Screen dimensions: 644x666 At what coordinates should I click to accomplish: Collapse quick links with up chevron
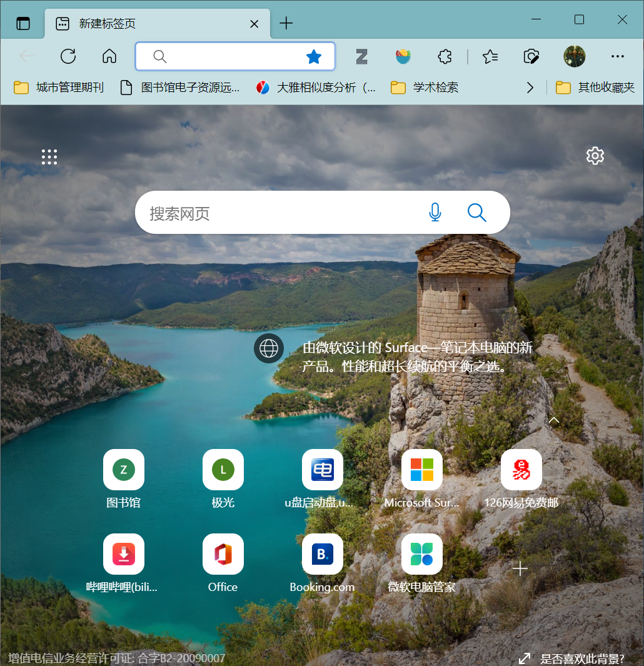553,420
